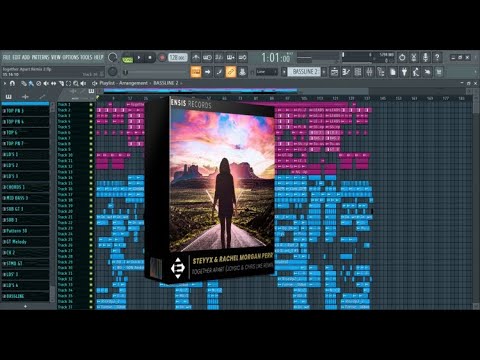480x360 pixels.
Task: Click the Stop button in transport
Action: click(150, 58)
